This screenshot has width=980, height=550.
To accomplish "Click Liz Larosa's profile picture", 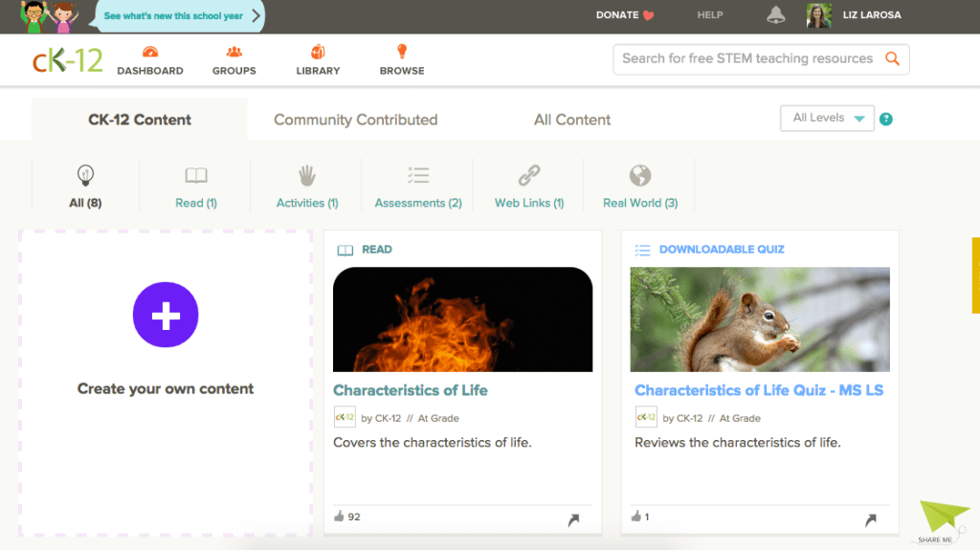I will click(x=819, y=15).
